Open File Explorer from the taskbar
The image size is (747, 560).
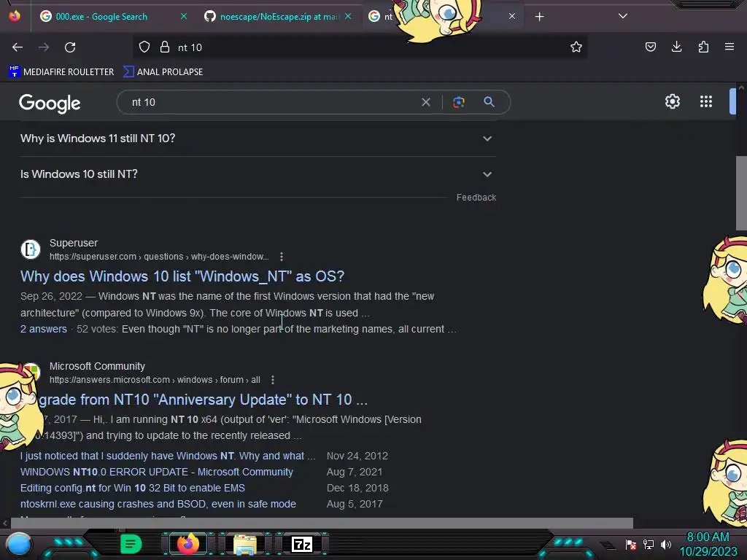(x=245, y=544)
